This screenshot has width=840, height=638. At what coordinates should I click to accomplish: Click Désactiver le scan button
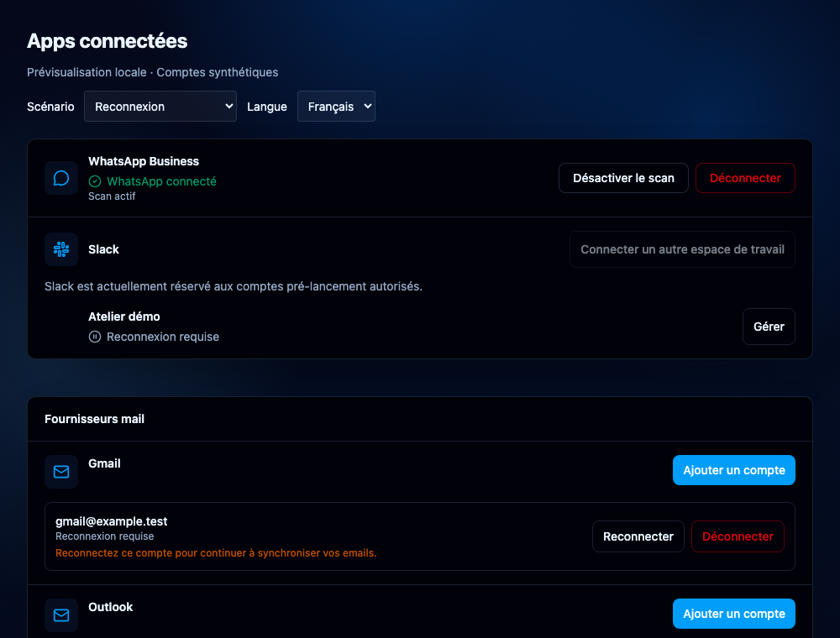click(x=623, y=178)
